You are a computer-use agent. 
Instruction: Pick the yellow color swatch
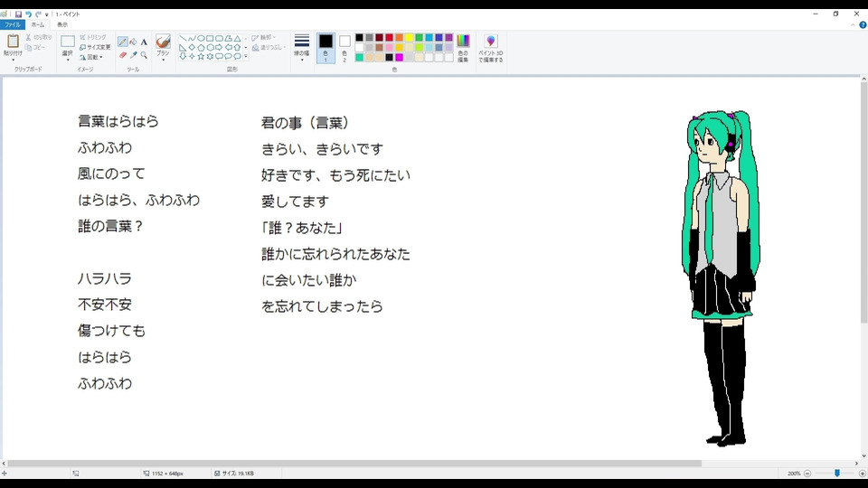[x=409, y=38]
